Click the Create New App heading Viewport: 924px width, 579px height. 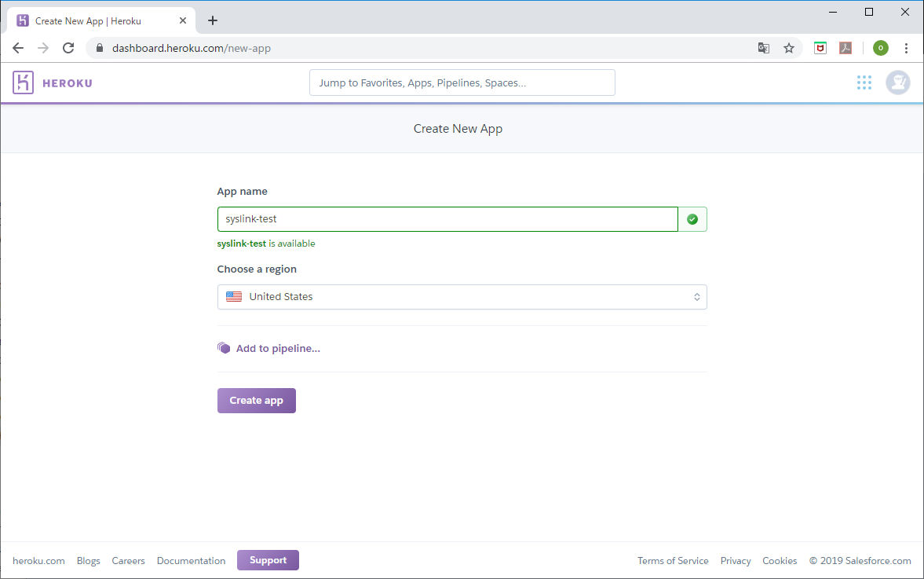click(458, 129)
